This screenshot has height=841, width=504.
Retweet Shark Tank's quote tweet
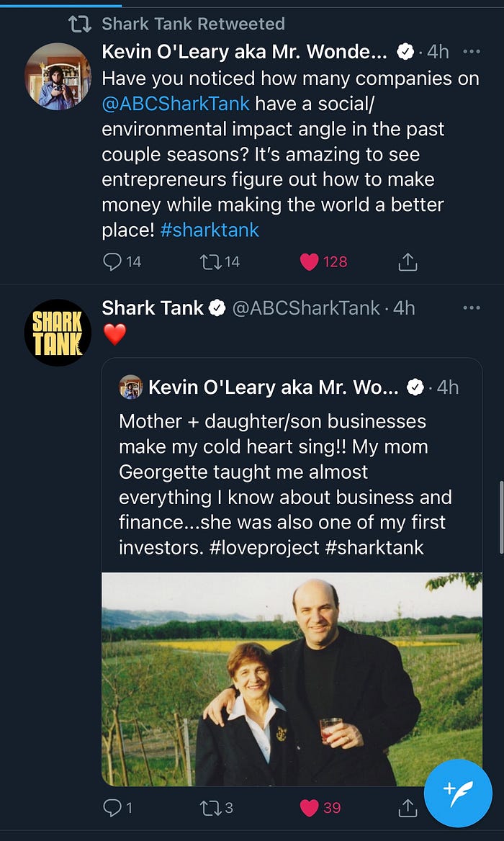(x=210, y=808)
